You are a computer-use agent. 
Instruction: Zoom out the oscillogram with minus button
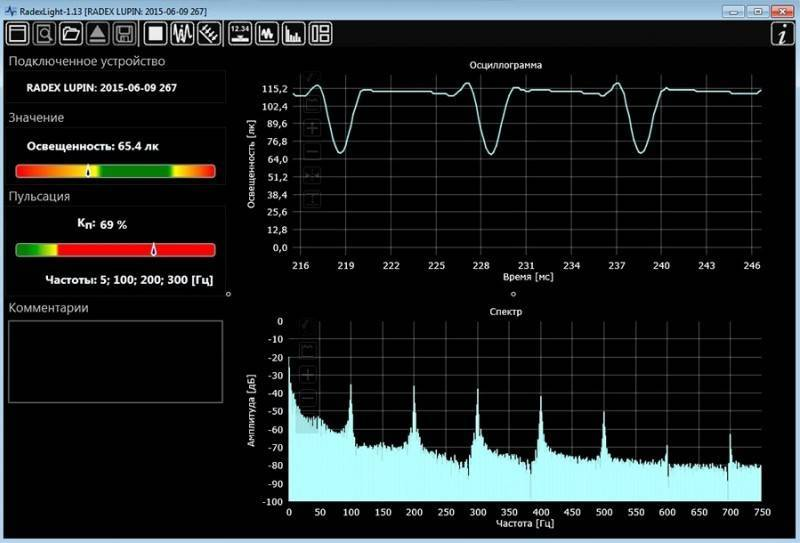(312, 152)
